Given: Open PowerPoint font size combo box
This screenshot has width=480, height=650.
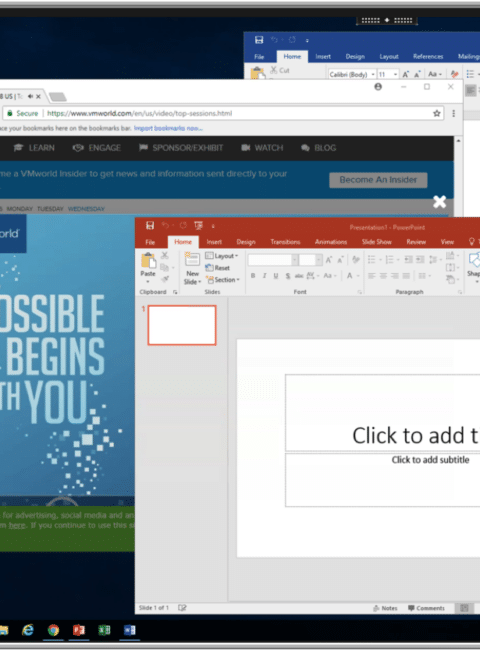Looking at the screenshot, I should [x=310, y=260].
